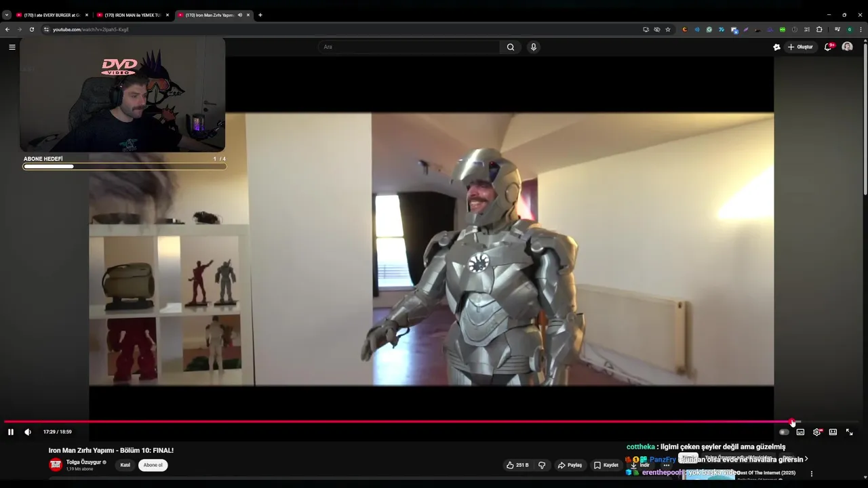Click the green extension icon in toolbar
This screenshot has height=488, width=868.
click(x=783, y=30)
